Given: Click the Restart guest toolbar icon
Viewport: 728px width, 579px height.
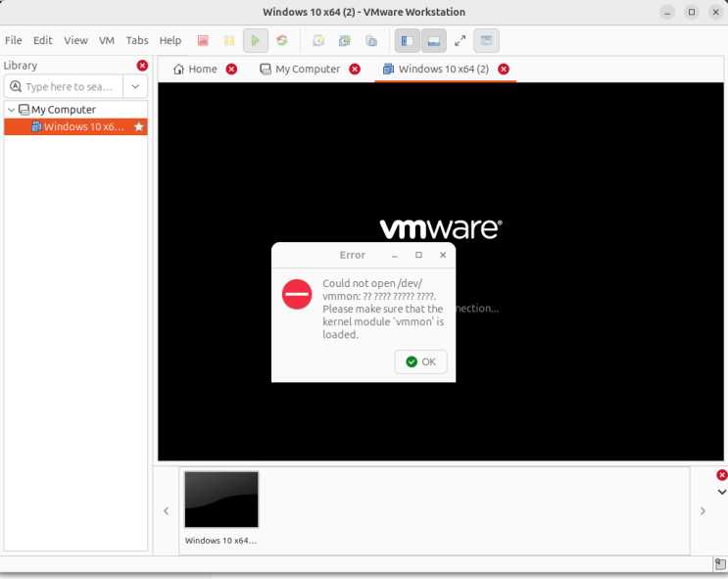Looking at the screenshot, I should (x=282, y=41).
